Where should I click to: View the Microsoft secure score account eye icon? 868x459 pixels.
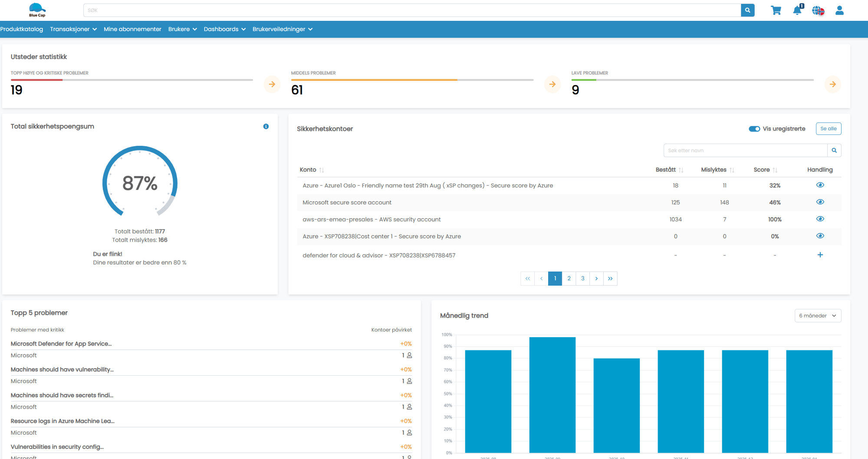tap(820, 202)
